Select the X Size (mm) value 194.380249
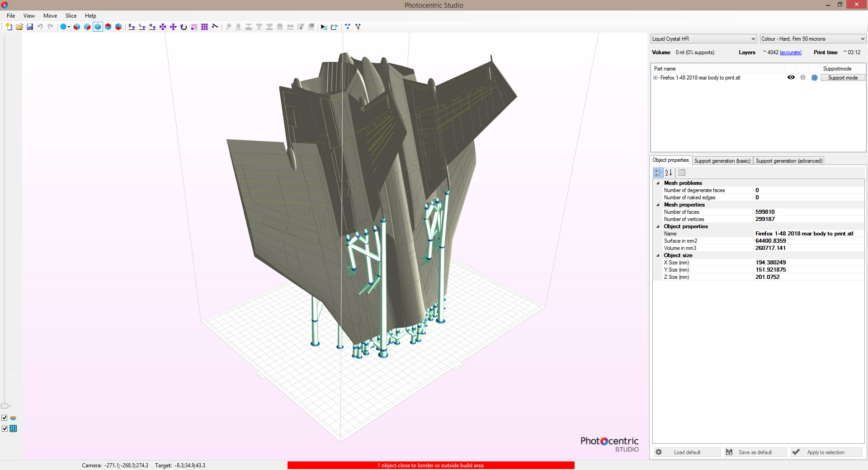The width and height of the screenshot is (868, 470). click(x=809, y=263)
